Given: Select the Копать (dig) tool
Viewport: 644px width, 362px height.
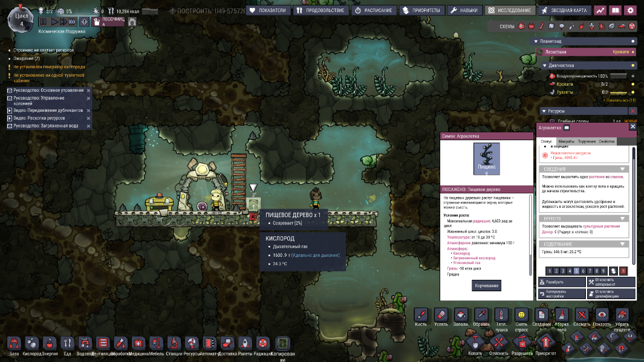Looking at the screenshot, I should [x=475, y=343].
